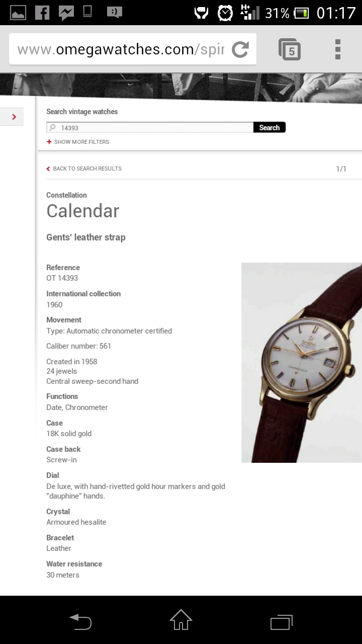Image resolution: width=362 pixels, height=644 pixels.
Task: Click the magnifier icon in the search field
Action: tap(53, 128)
